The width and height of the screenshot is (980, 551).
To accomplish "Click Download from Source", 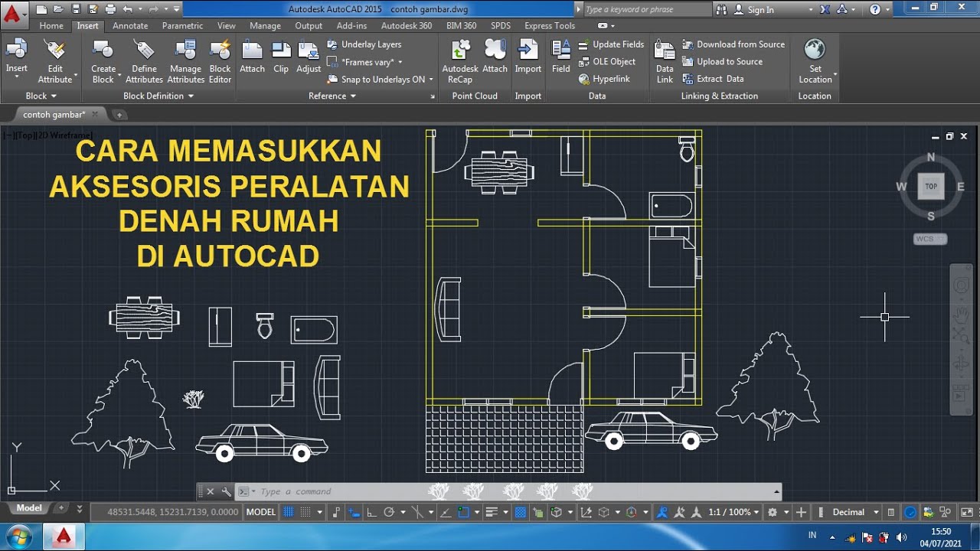I will pos(733,44).
